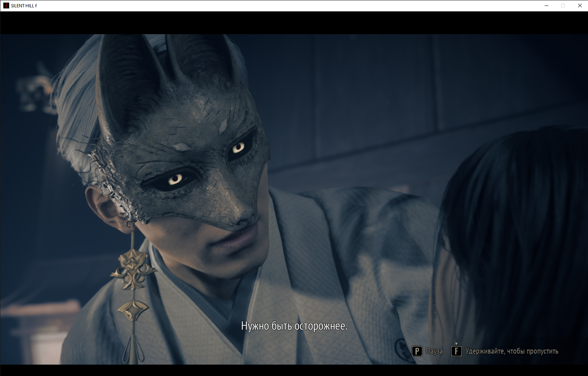Click the SILENT HILL f window title
The width and height of the screenshot is (588, 376).
pyautogui.click(x=24, y=6)
